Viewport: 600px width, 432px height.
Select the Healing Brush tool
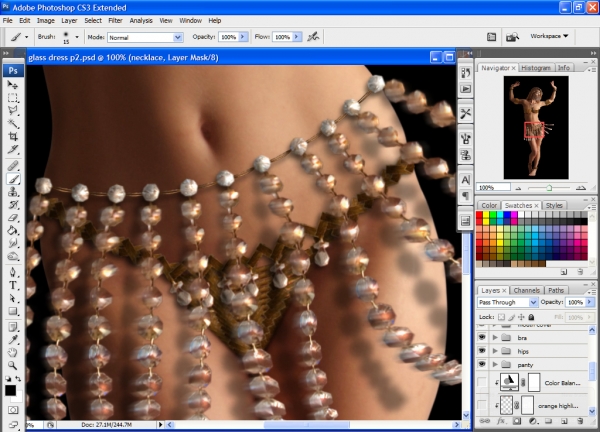pos(13,166)
